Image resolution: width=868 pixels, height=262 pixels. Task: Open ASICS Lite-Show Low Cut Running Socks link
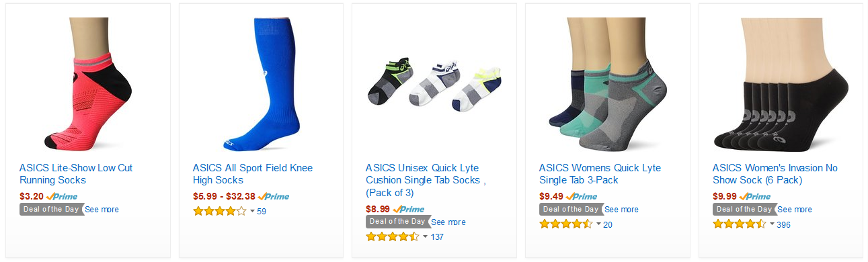coord(76,174)
